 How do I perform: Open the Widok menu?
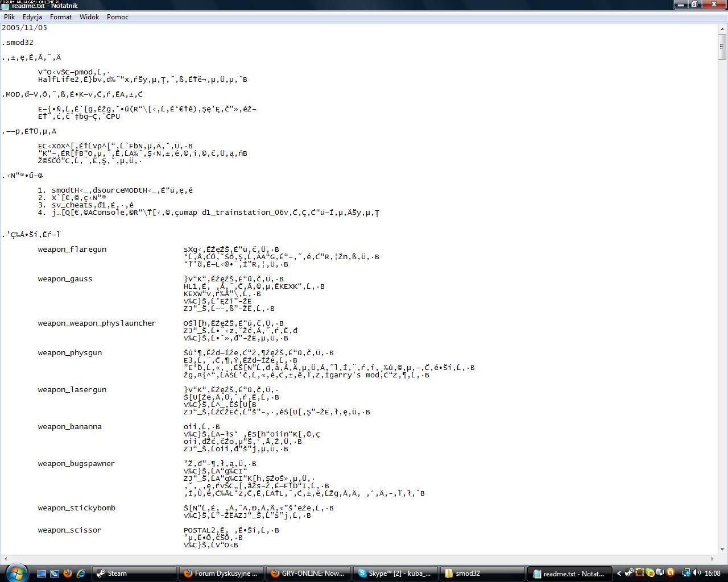coord(89,17)
